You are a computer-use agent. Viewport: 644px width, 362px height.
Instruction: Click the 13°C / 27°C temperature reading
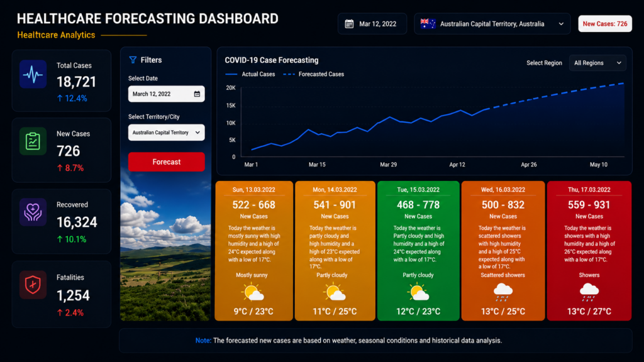(589, 312)
